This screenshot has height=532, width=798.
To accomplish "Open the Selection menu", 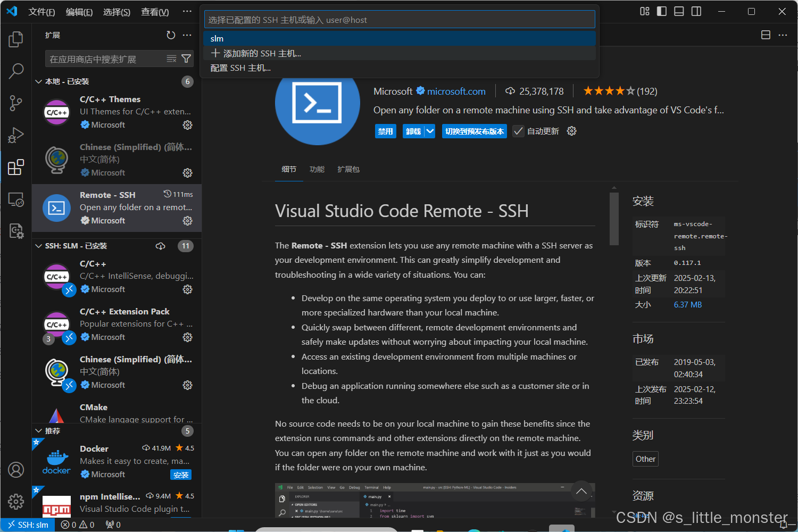I will (117, 12).
